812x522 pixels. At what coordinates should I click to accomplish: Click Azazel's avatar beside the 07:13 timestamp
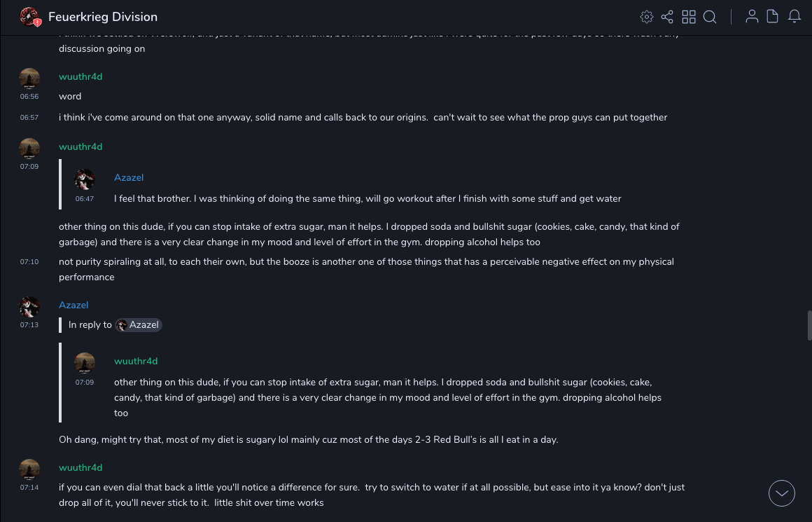(x=29, y=307)
